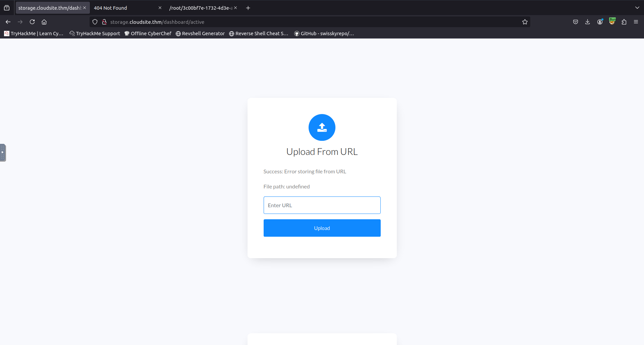
Task: Open a new browser tab
Action: pos(248,8)
